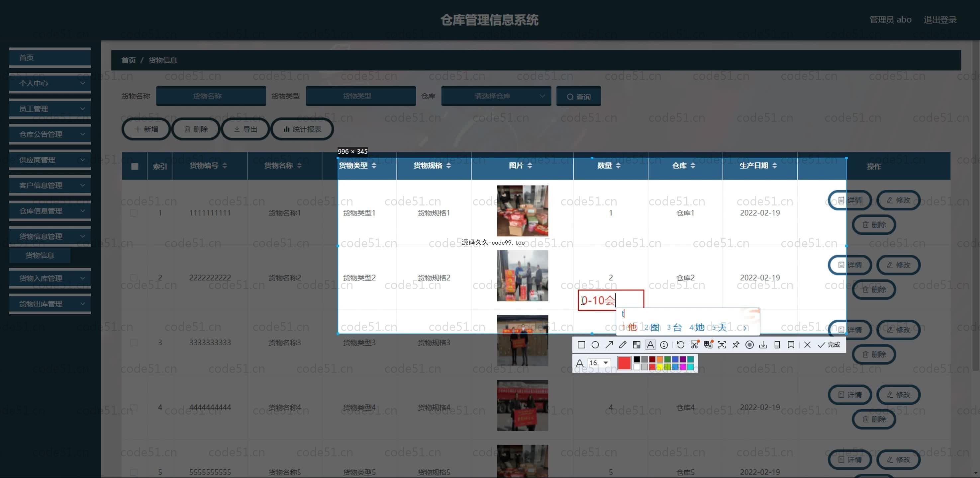Screen dimensions: 980x478
Task: Show next IME candidates page
Action: 745,328
